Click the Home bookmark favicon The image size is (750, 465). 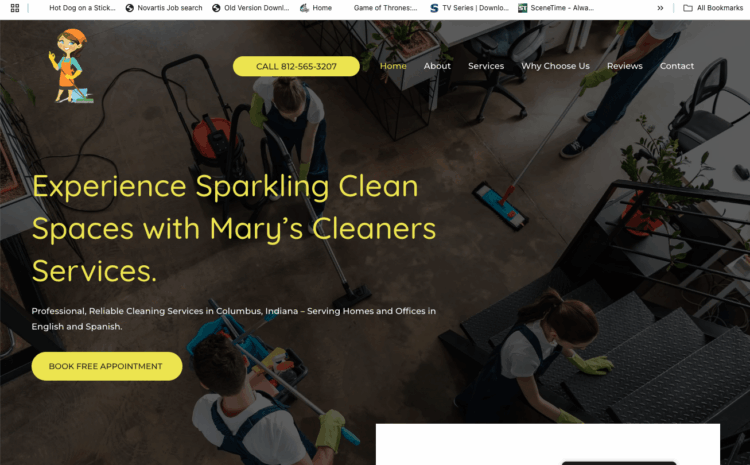click(304, 8)
